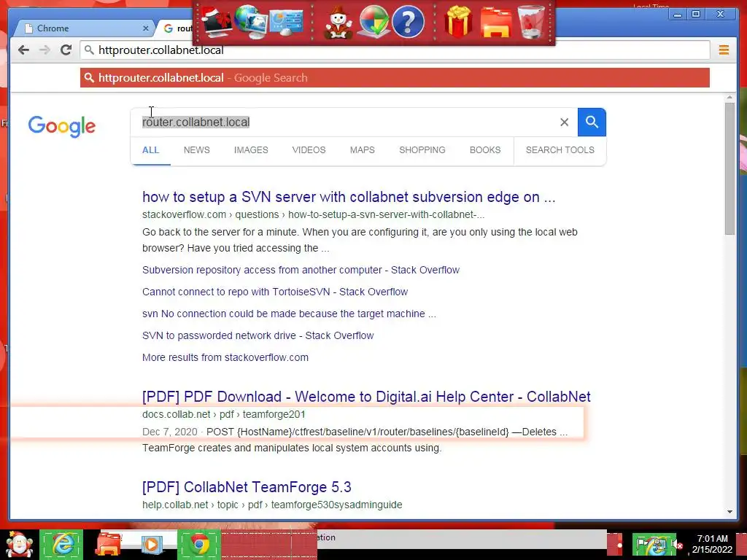Open '[PDF] PDF Download - Welcome to Digital.ai' result

coord(366,397)
